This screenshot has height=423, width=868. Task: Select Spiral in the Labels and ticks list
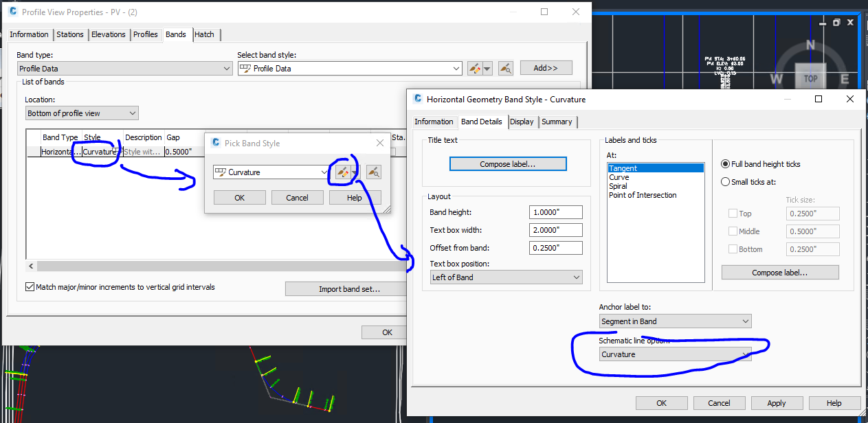tap(618, 185)
